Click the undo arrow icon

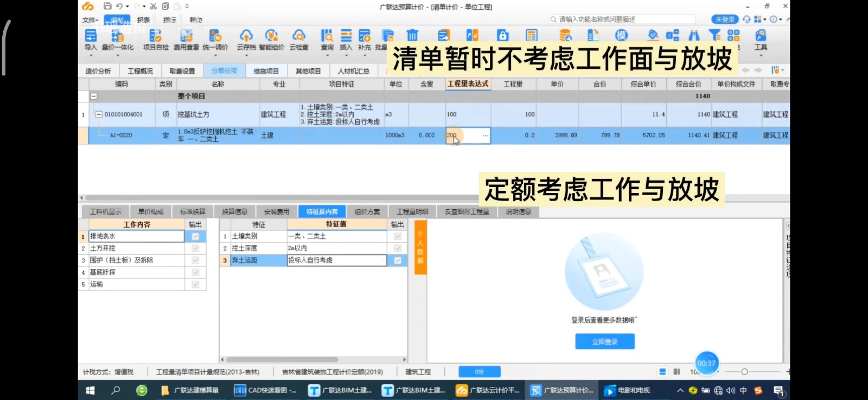(119, 7)
